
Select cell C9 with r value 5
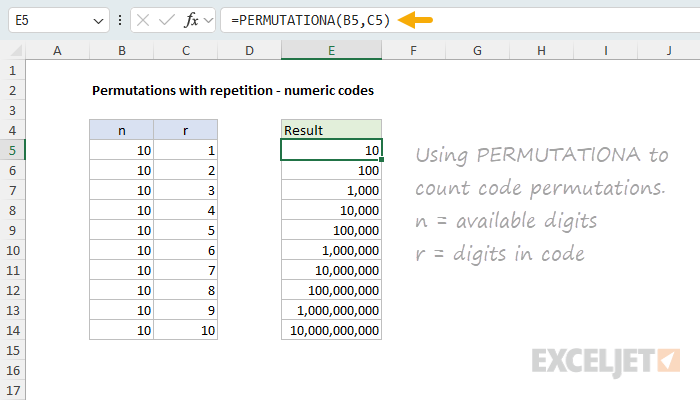[186, 230]
